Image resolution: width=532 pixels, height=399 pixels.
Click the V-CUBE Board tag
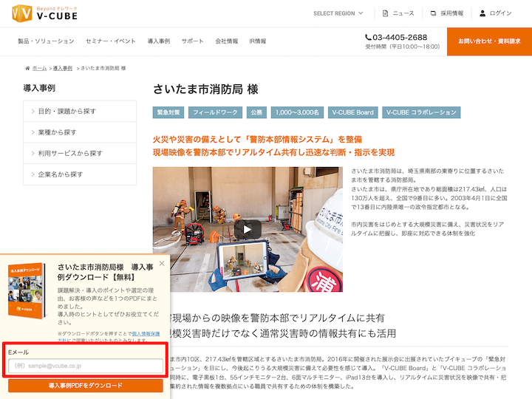[x=353, y=112]
